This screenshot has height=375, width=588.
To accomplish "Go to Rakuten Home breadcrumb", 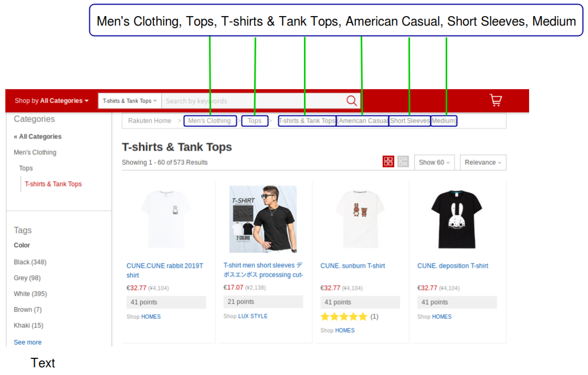I will pos(149,121).
